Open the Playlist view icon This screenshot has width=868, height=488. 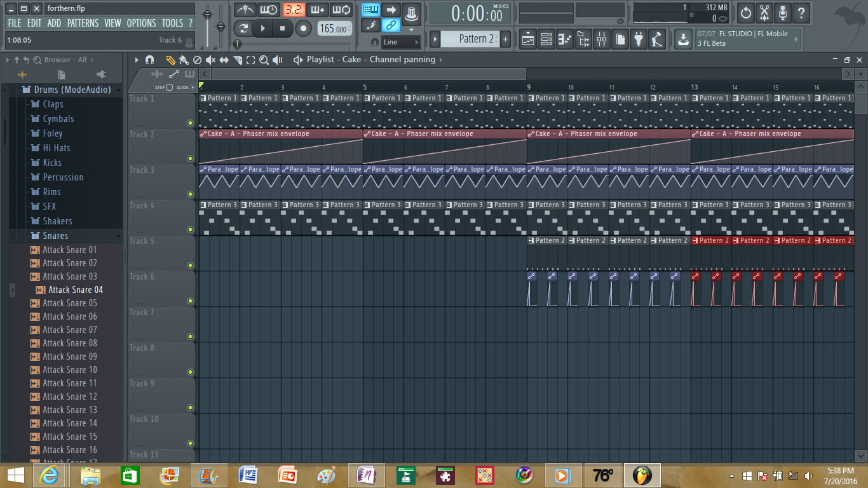[527, 39]
